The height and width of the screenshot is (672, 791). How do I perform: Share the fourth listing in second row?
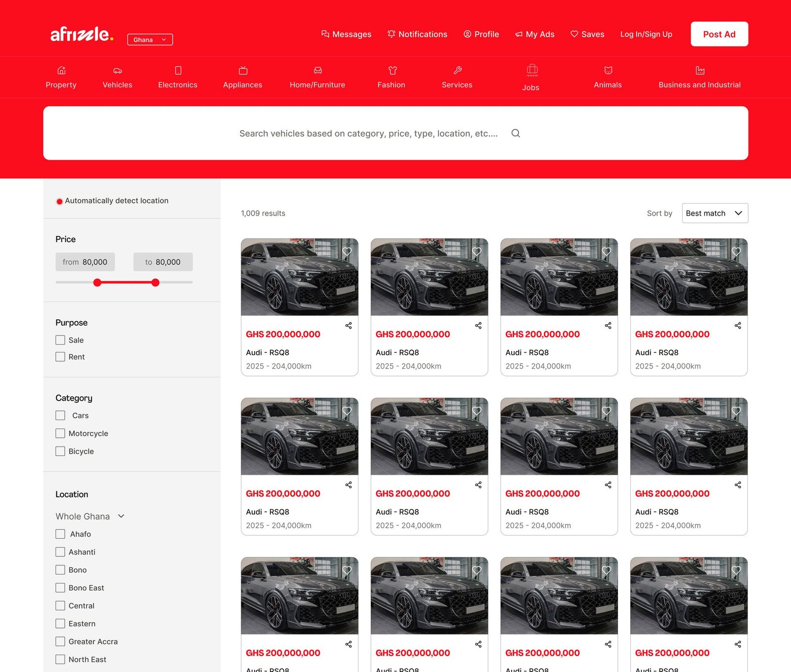tap(738, 485)
